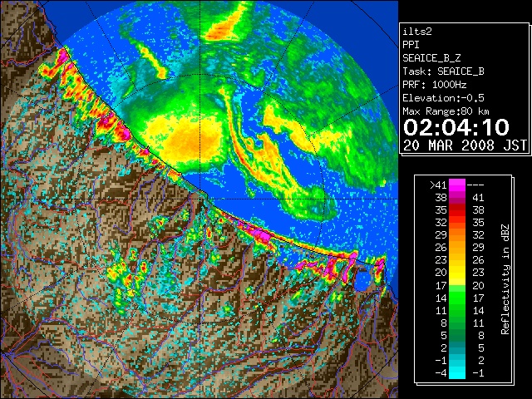
Task: Click the '20 MAR 2008 JST' date
Action: pyautogui.click(x=465, y=145)
